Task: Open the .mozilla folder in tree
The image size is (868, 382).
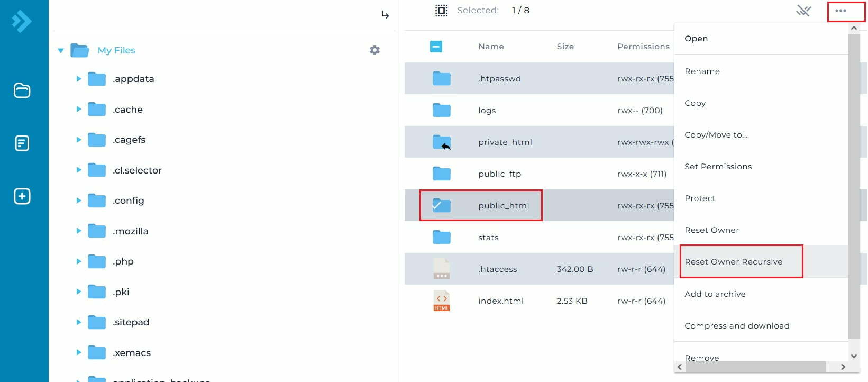Action: point(130,231)
